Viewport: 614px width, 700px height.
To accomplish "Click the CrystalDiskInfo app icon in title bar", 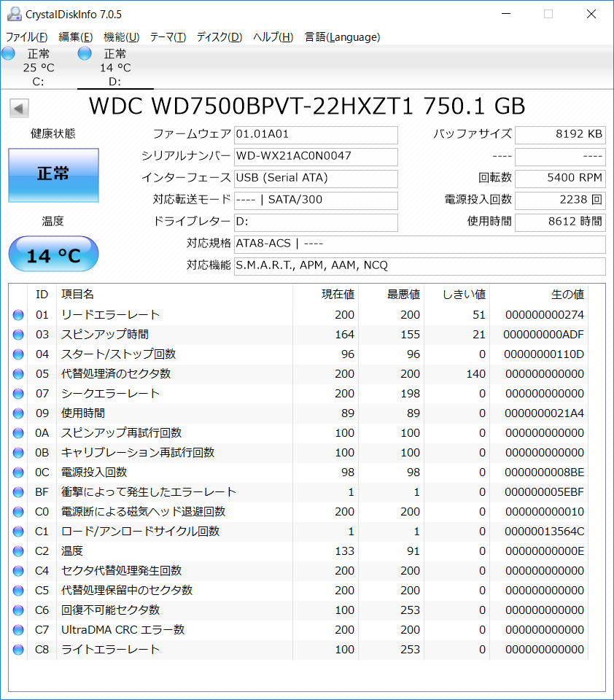I will point(15,14).
